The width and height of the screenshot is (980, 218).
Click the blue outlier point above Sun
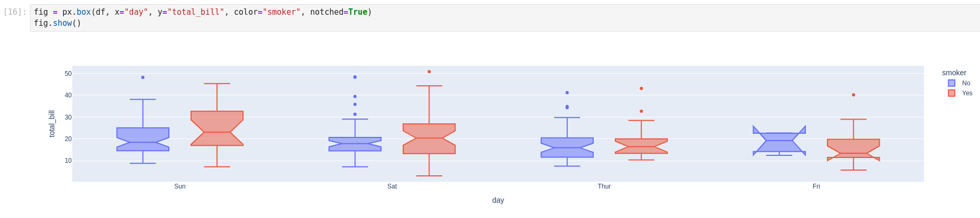click(143, 77)
